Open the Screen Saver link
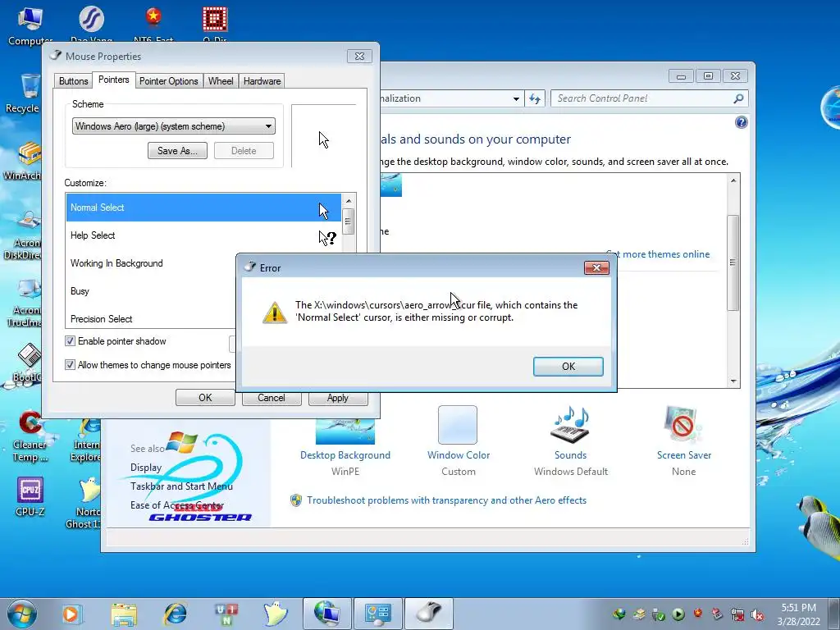840x630 pixels. coord(684,455)
